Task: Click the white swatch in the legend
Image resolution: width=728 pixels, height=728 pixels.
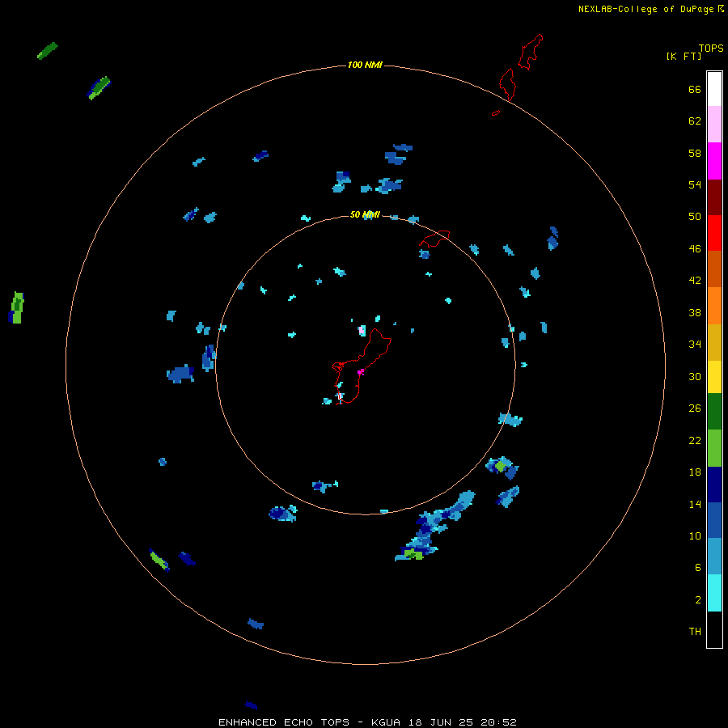Action: tap(714, 89)
